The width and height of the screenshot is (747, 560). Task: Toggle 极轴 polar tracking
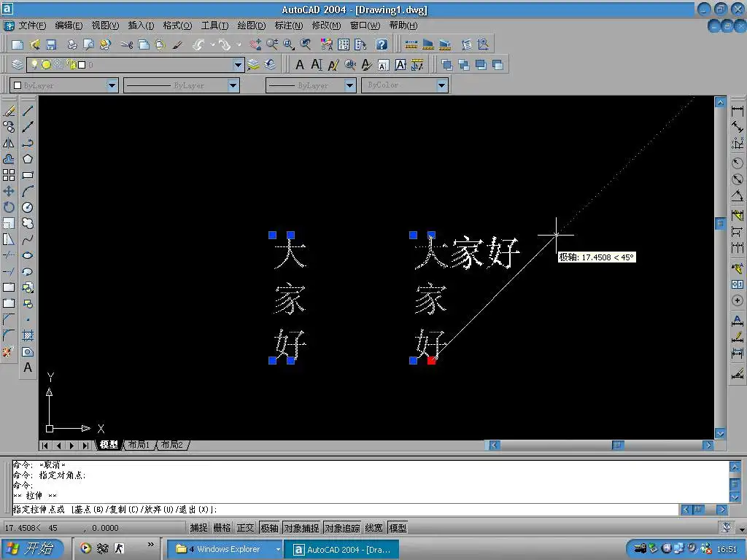[270, 528]
